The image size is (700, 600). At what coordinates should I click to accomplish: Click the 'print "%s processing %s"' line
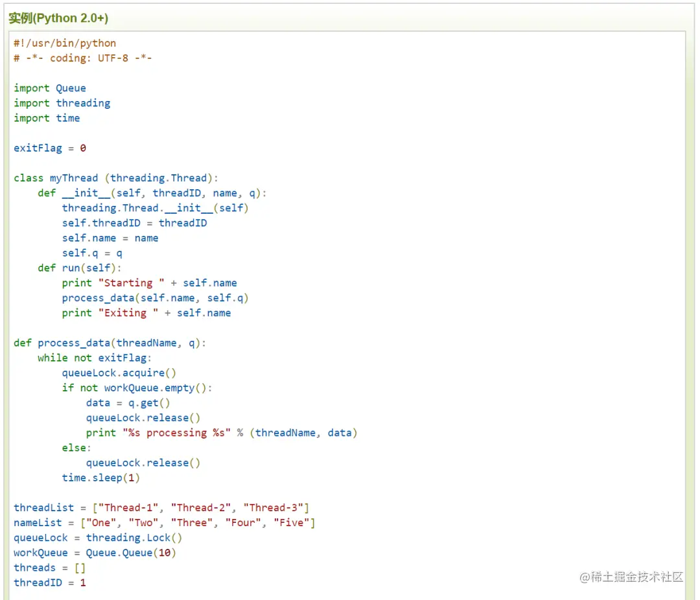[222, 433]
